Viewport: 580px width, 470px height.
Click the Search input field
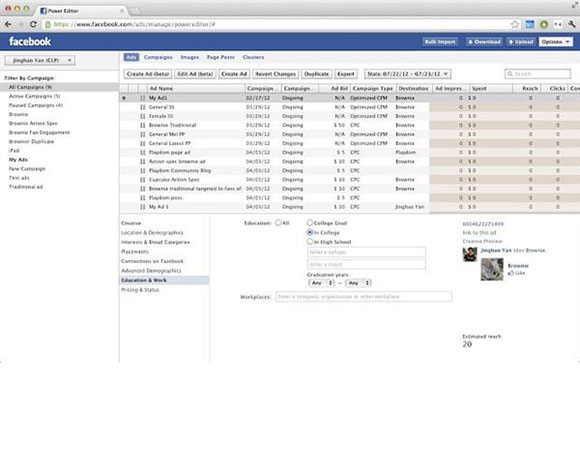pos(538,74)
